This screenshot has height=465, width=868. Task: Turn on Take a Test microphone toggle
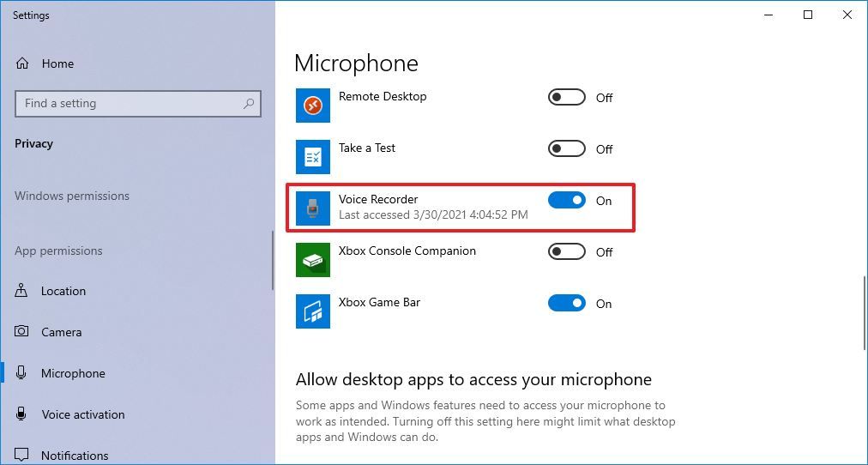(566, 149)
